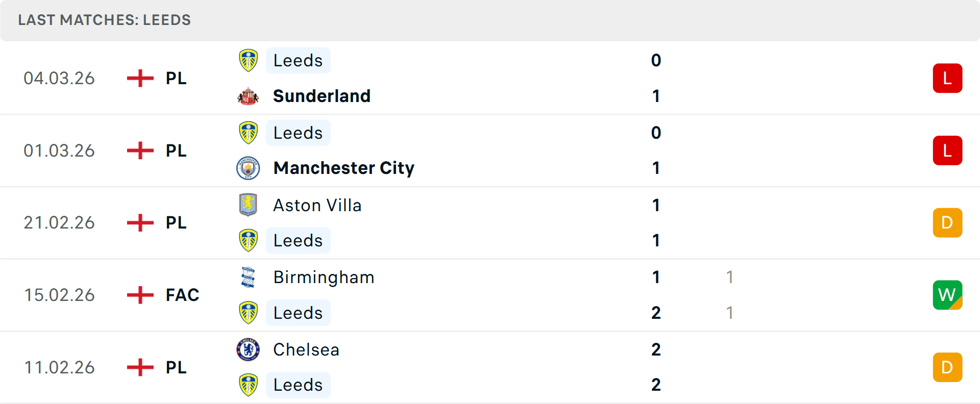The width and height of the screenshot is (980, 404).
Task: Click the score 2-2 of the Chelsea match
Action: point(656,367)
